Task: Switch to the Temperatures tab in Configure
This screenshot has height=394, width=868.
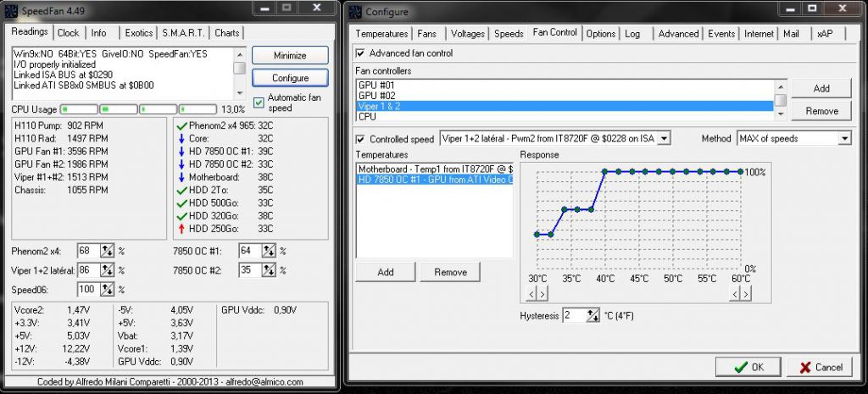Action: point(381,34)
